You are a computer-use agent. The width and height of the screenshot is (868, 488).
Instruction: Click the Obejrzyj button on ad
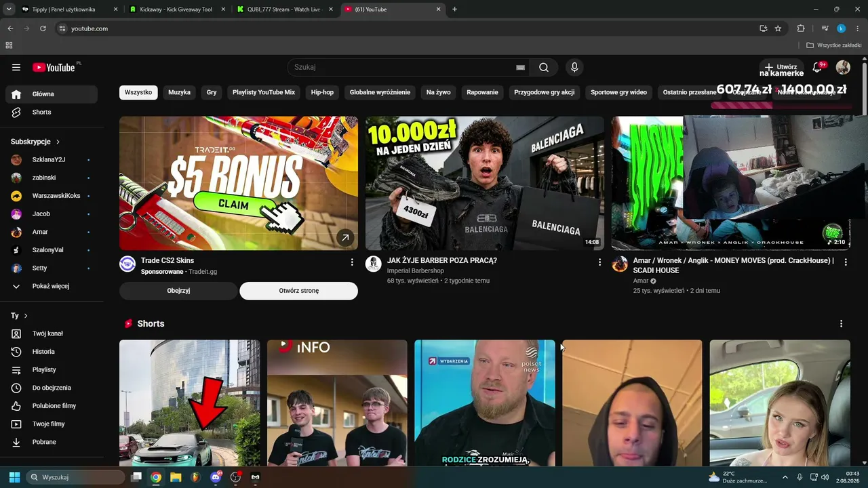pyautogui.click(x=178, y=291)
